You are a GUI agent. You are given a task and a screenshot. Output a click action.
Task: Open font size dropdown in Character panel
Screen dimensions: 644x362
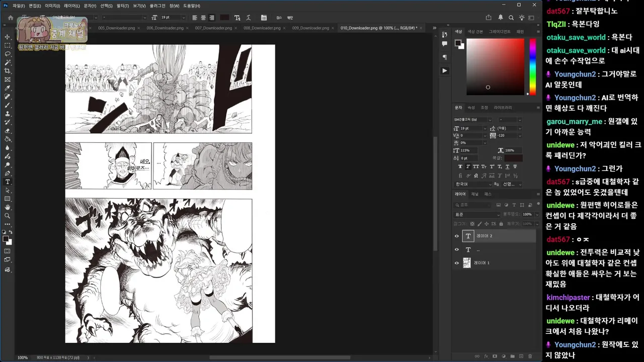coord(485,129)
